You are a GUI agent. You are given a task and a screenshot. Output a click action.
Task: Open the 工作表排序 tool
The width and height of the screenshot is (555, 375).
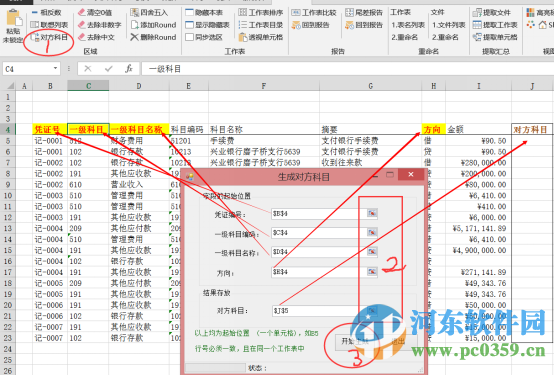pos(261,13)
